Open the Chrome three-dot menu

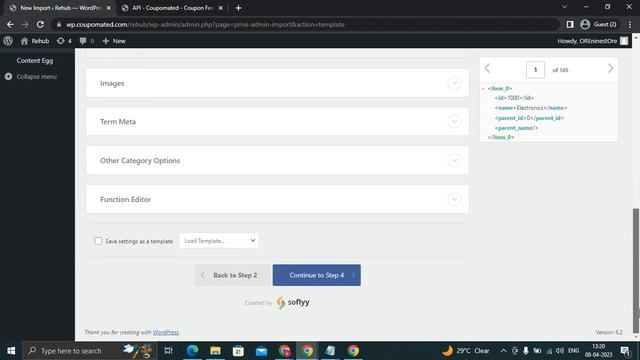pos(630,24)
